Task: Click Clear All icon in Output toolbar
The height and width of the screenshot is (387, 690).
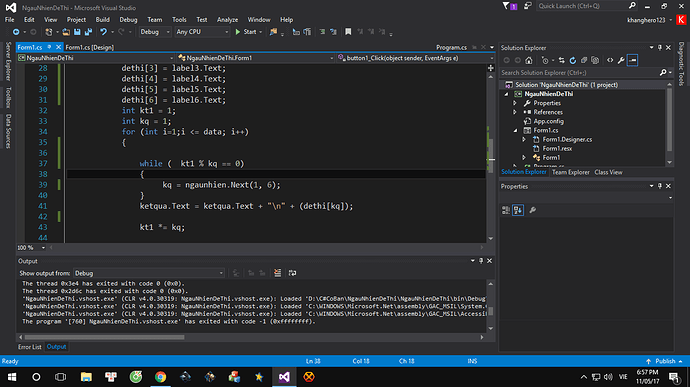Action: coord(277,273)
